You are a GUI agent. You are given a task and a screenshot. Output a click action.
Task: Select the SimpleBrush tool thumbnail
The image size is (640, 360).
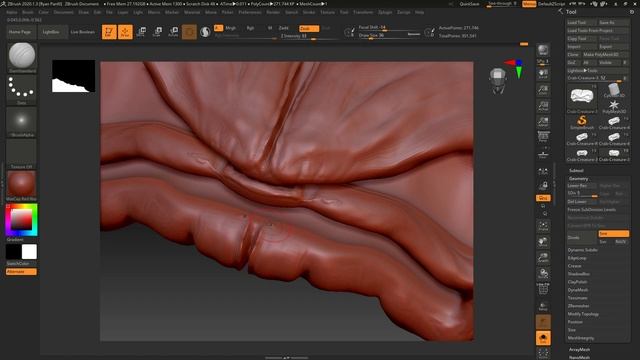click(582, 121)
